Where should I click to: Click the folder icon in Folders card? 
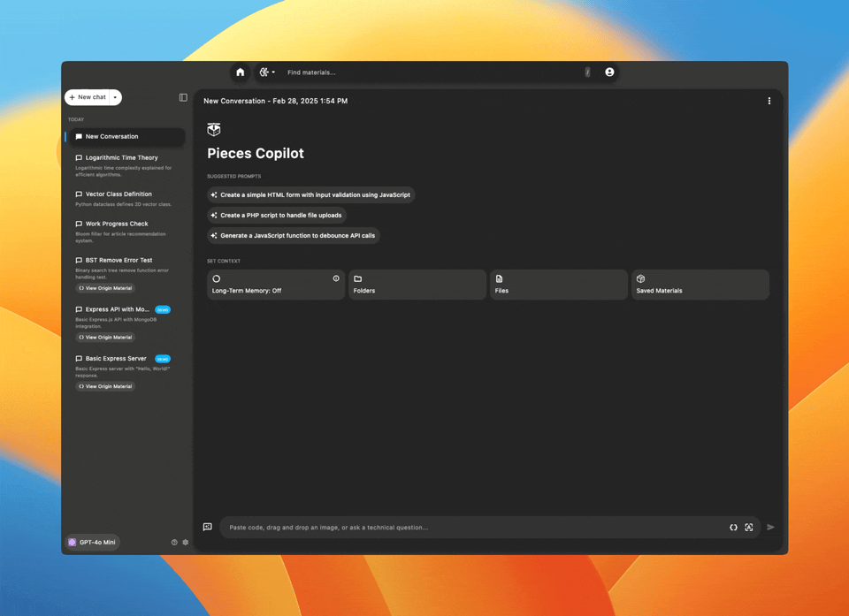pos(358,278)
